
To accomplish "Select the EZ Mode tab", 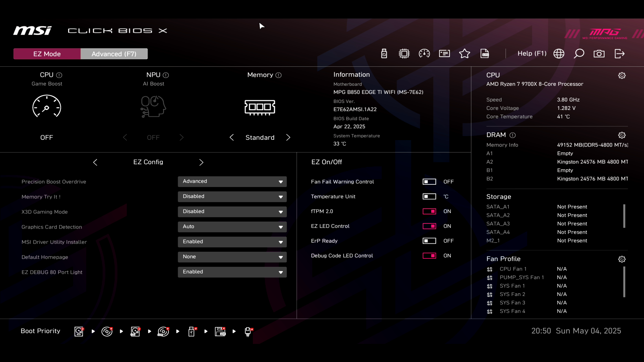I will pyautogui.click(x=47, y=54).
